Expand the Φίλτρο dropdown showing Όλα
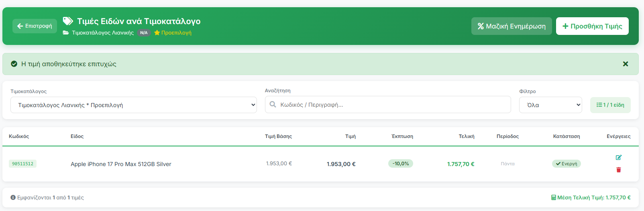644x211 pixels. click(x=550, y=105)
